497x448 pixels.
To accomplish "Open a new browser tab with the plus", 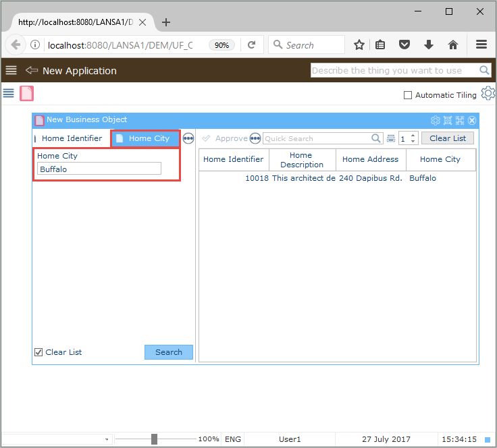I will tap(165, 22).
